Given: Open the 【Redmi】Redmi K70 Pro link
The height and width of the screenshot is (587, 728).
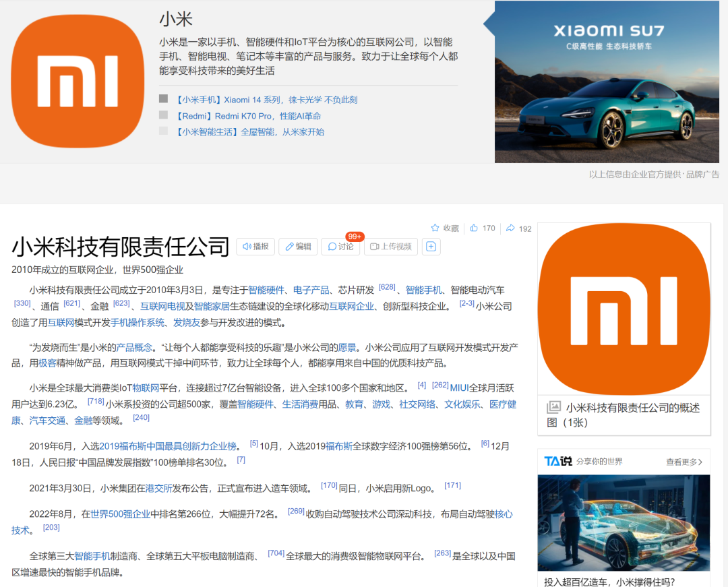Looking at the screenshot, I should point(247,116).
